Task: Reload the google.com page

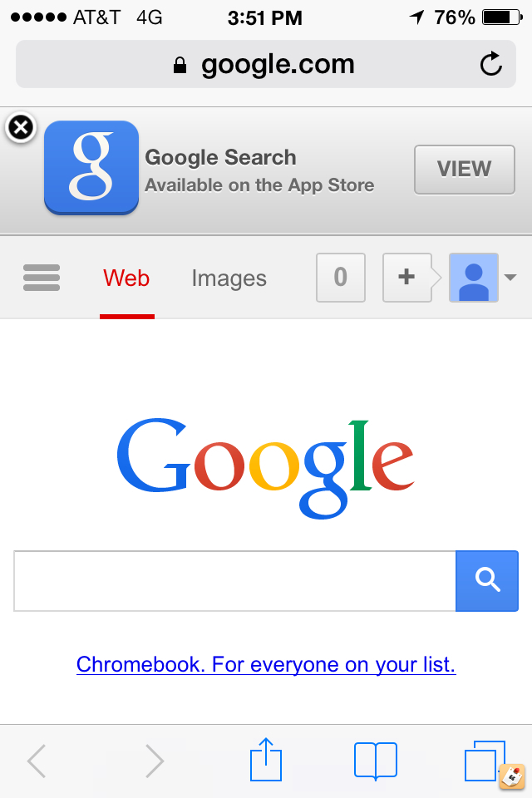Action: click(x=490, y=64)
